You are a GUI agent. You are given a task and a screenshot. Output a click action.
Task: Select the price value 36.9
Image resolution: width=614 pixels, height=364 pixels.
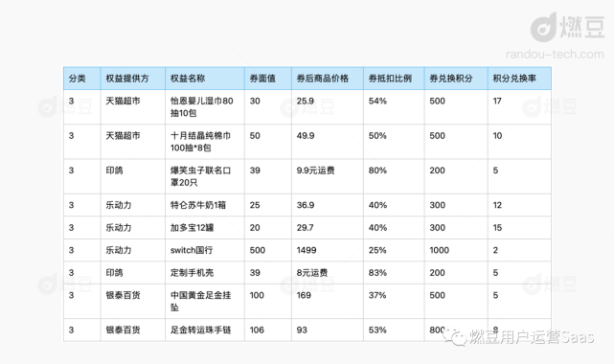coord(306,205)
